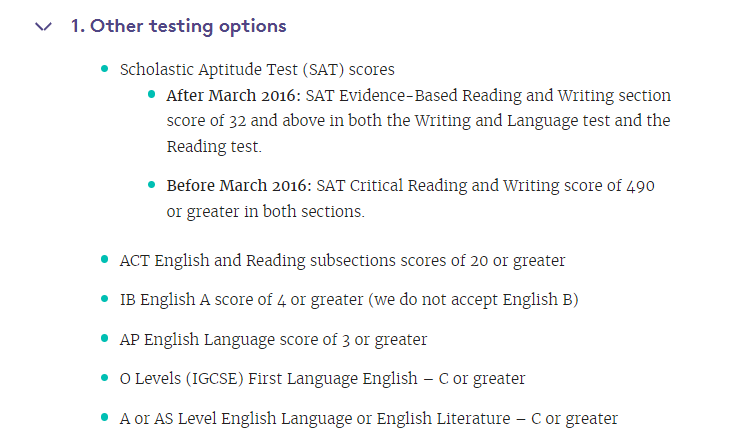Click the 'Scholastic Aptitude Test (SAT) scores' text
Viewport: 744px width, 440px height.
(257, 70)
